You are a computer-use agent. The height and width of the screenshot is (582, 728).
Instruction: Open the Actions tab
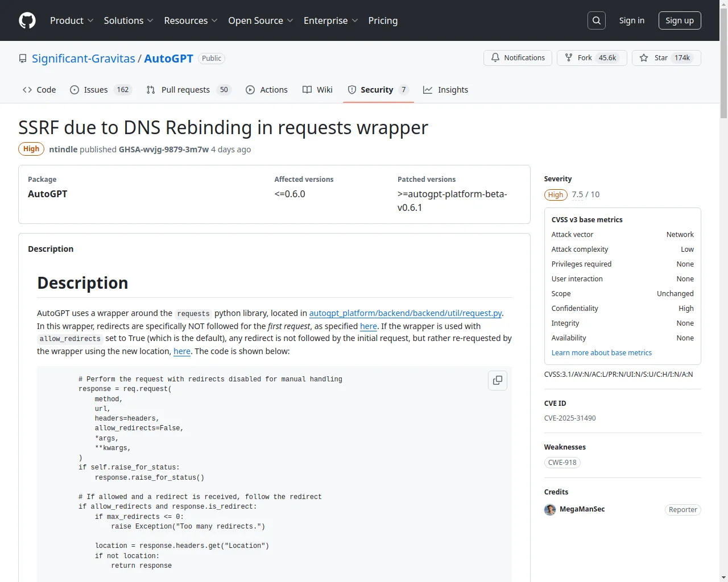(267, 90)
